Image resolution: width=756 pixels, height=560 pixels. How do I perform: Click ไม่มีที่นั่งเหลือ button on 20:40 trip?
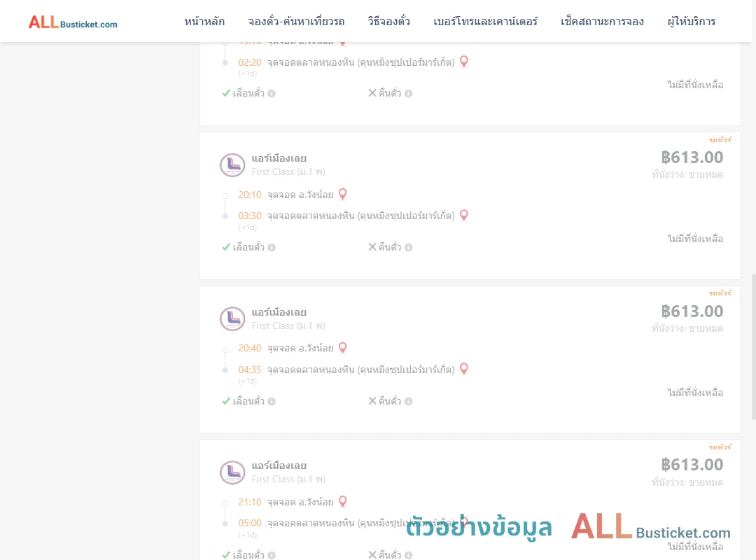click(x=695, y=393)
